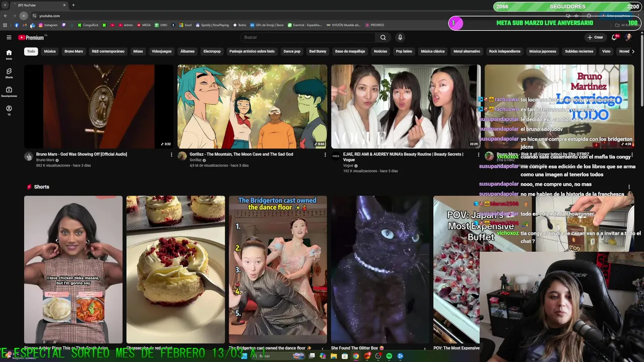Image resolution: width=644 pixels, height=362 pixels.
Task: Select the Música japonesa chip
Action: pos(542,51)
